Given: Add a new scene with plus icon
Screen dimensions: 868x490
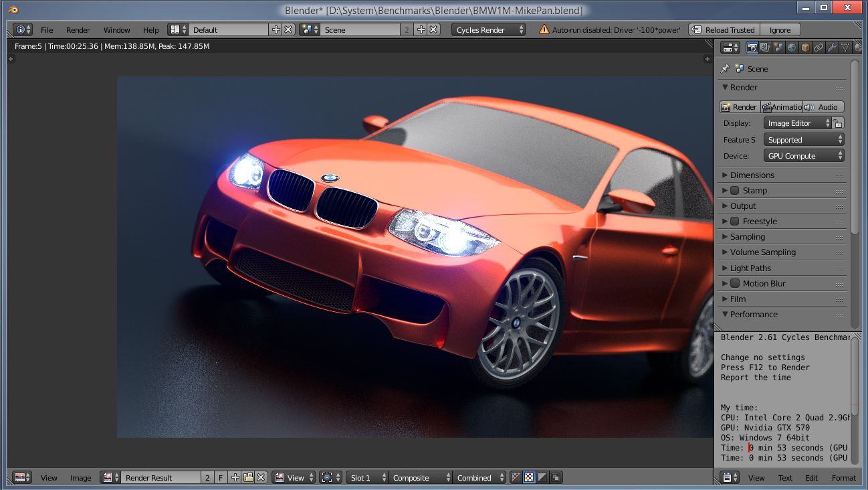Looking at the screenshot, I should click(x=421, y=29).
